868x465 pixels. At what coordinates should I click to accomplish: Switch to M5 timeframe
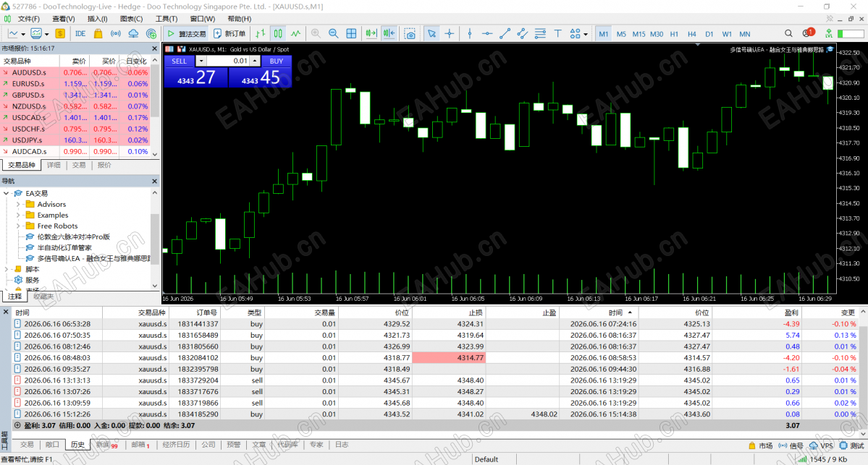pos(621,34)
